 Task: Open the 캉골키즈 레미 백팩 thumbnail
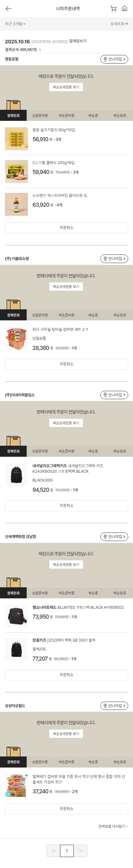16,649
